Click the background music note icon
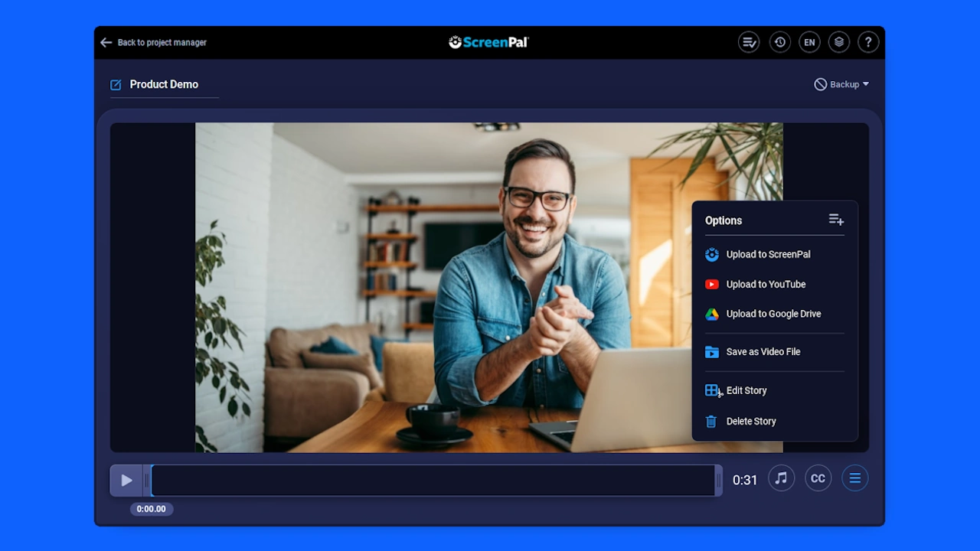 (781, 478)
